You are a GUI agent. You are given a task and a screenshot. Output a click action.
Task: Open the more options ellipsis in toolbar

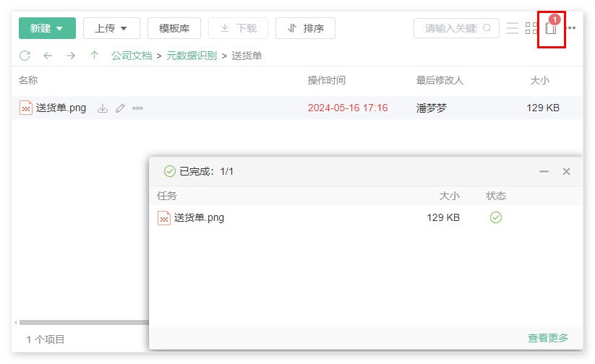tap(571, 28)
